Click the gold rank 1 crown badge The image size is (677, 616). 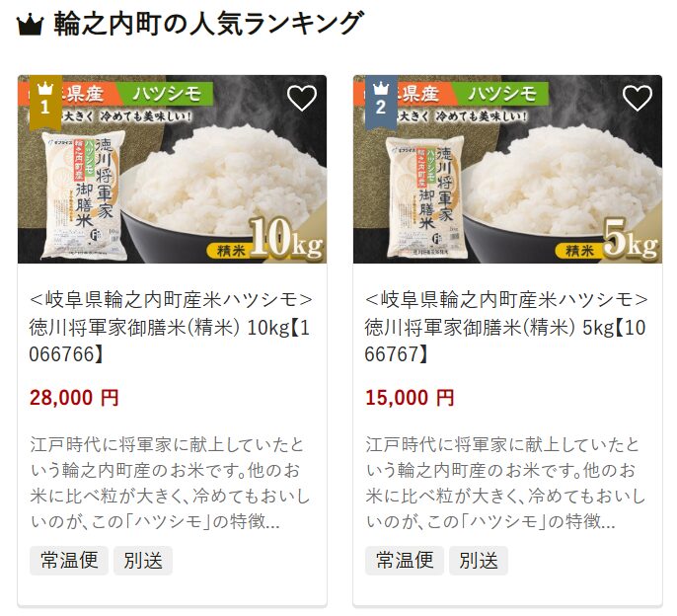point(45,103)
